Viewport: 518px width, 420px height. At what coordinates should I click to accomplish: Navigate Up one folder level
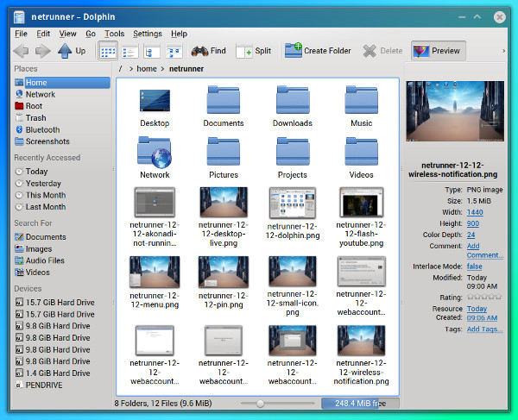(72, 51)
